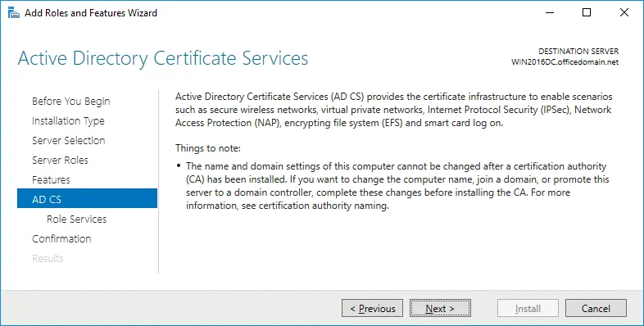Click the Previous button

coord(373,308)
